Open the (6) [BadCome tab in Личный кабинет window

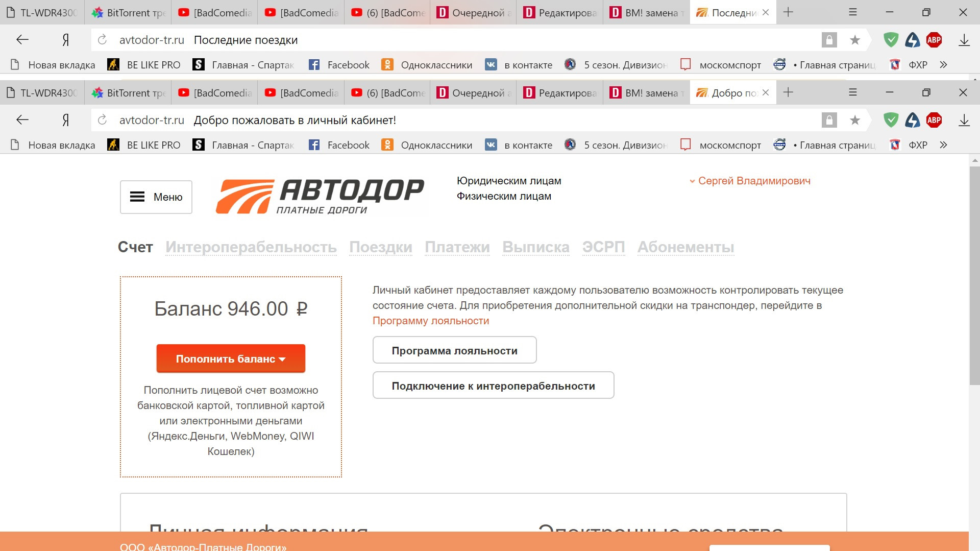click(x=387, y=93)
